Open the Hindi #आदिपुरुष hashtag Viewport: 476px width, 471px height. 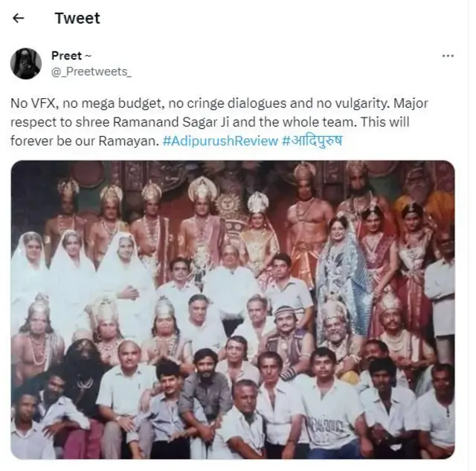312,141
